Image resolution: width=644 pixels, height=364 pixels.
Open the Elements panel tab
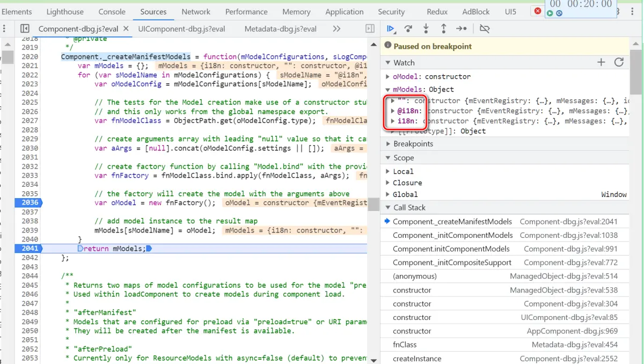[x=17, y=12]
